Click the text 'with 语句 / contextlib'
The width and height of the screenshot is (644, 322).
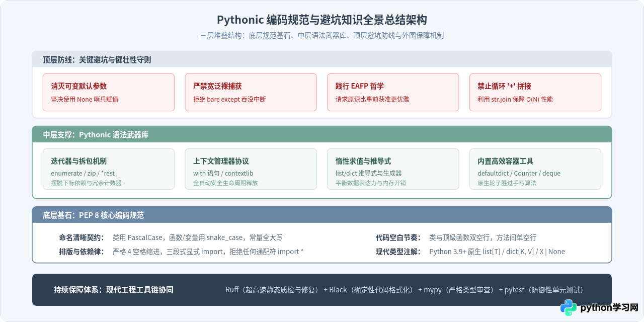[223, 173]
